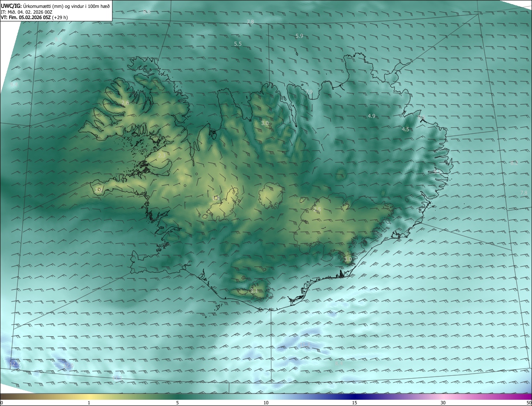Select the valid time line "VT: Fim. 05.02.2026 05Z (+29 h)"
Viewport: 532px width, 406px height.
point(34,18)
